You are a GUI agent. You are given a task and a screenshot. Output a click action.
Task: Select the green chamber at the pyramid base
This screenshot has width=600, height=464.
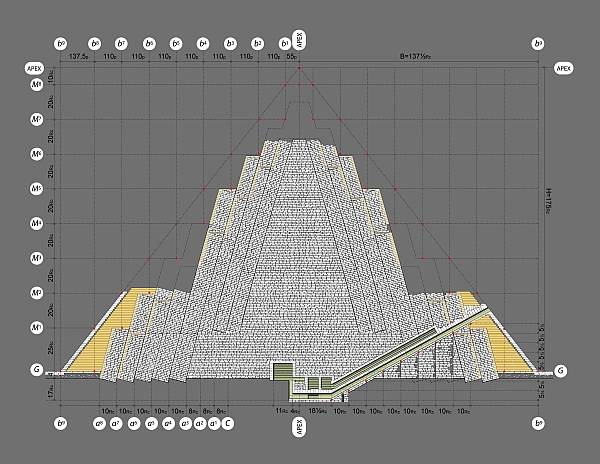[x=283, y=371]
